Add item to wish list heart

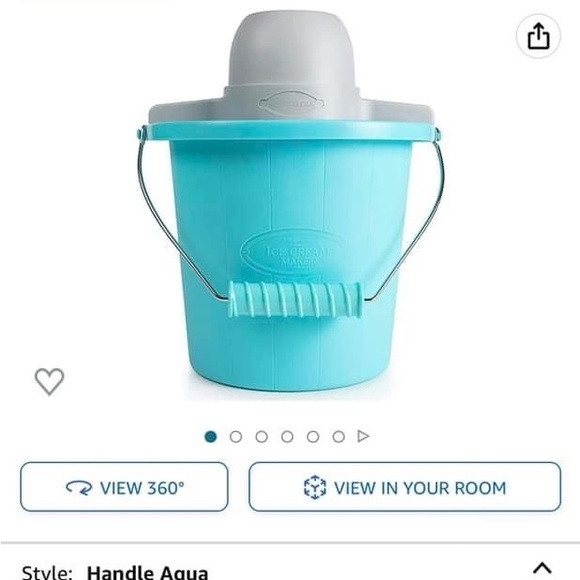click(x=49, y=382)
